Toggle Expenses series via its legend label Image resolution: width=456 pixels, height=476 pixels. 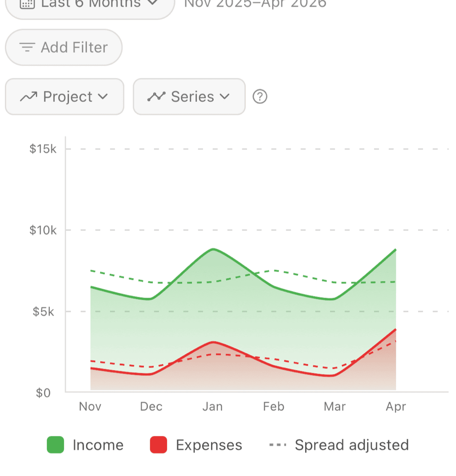tap(209, 445)
